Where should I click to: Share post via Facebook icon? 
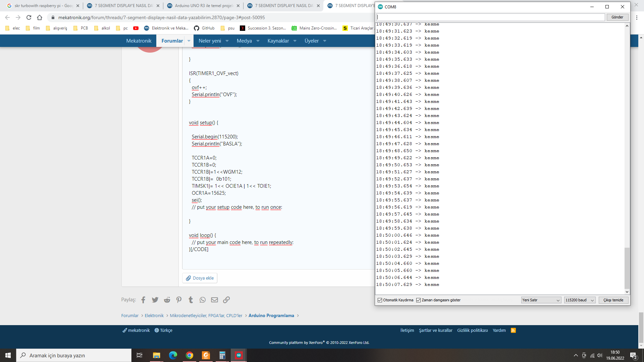[x=143, y=300]
